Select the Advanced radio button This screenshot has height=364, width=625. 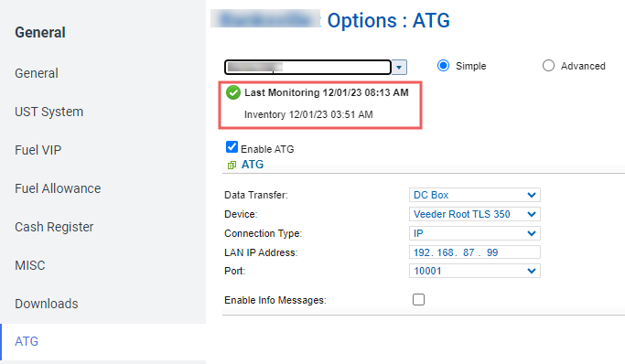[548, 65]
